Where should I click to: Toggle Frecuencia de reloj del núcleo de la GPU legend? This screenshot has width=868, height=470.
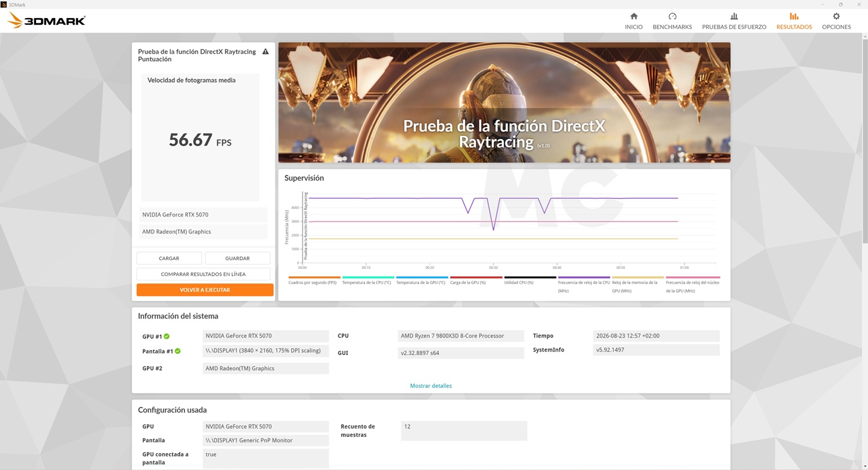pos(692,285)
